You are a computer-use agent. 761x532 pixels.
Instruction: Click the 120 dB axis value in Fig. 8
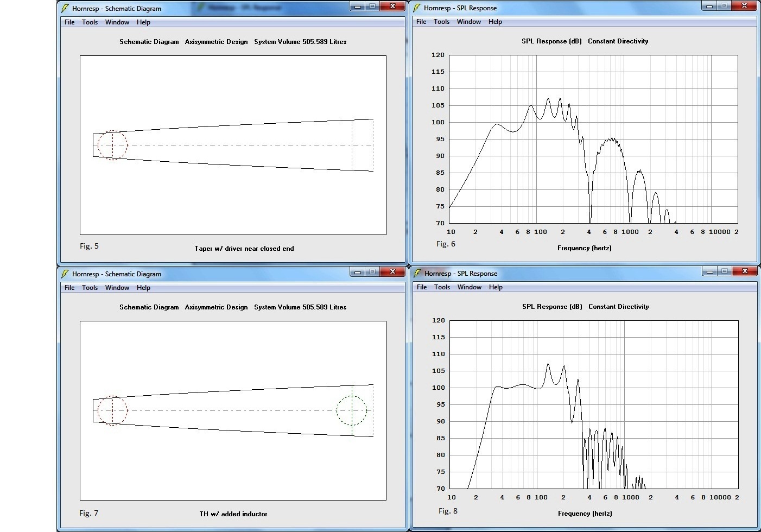click(x=439, y=320)
